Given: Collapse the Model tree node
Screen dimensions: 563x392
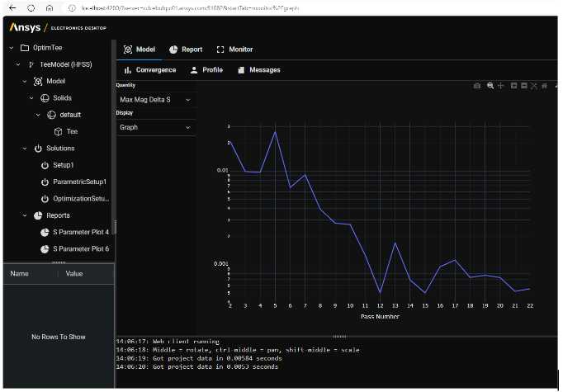Looking at the screenshot, I should click(25, 82).
